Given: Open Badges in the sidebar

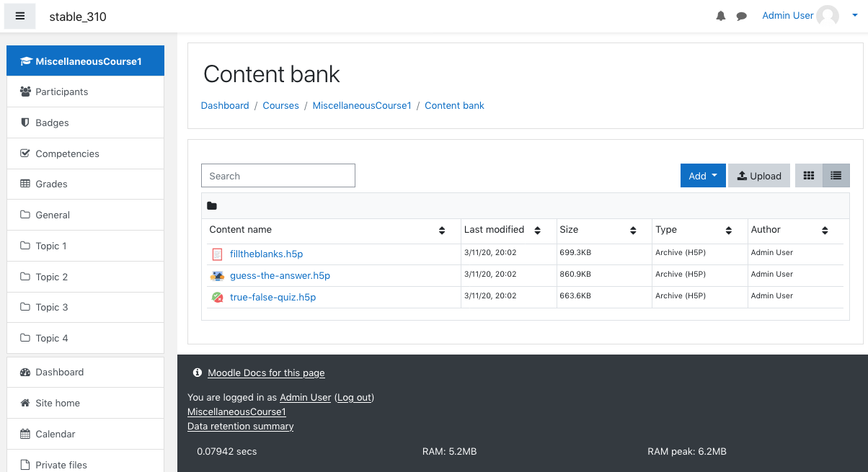Looking at the screenshot, I should (x=85, y=123).
